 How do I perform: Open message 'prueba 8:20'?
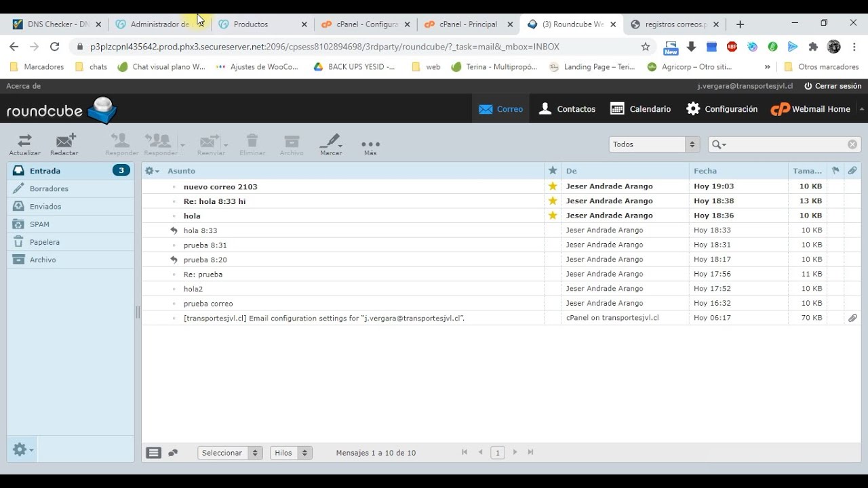[x=205, y=260]
